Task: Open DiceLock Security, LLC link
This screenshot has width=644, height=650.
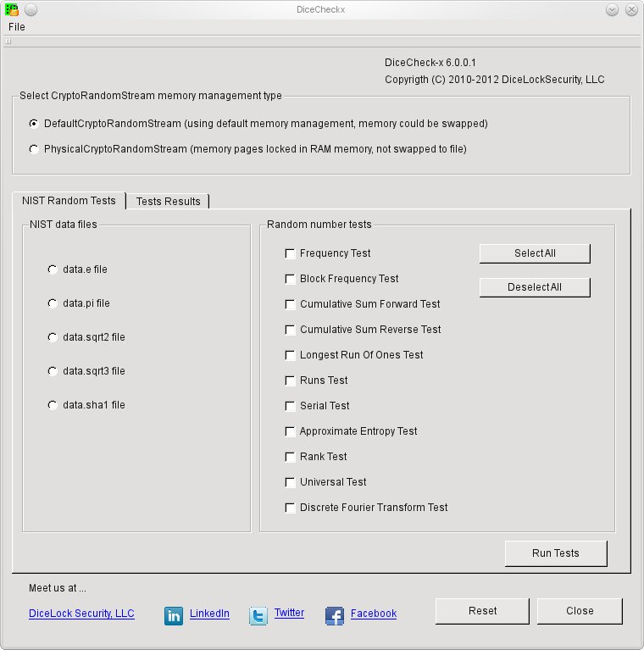Action: pos(81,614)
